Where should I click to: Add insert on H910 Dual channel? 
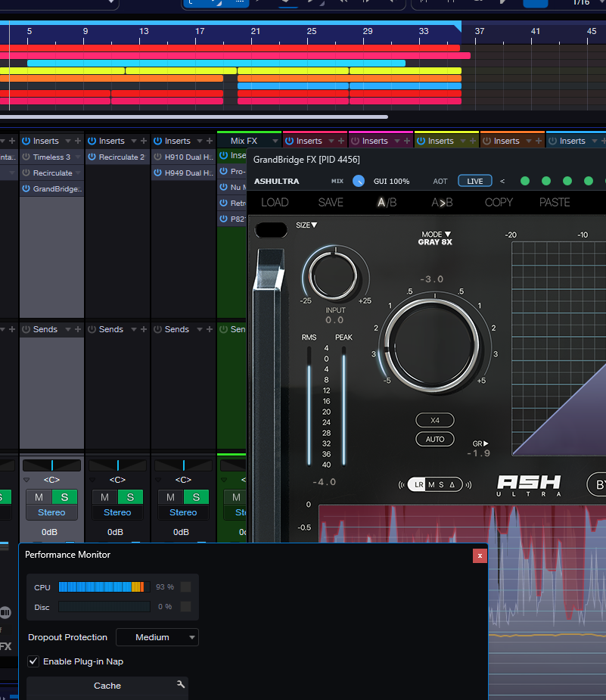click(x=210, y=141)
